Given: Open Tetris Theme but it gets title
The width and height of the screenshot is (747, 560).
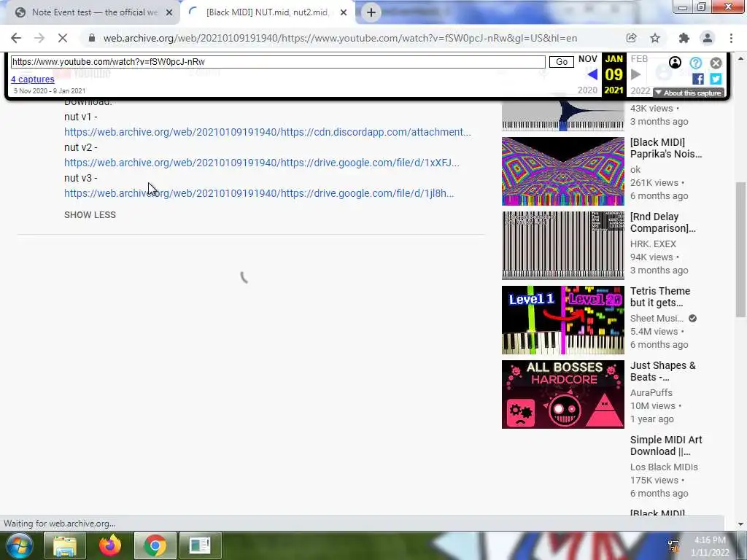Looking at the screenshot, I should pos(659,297).
